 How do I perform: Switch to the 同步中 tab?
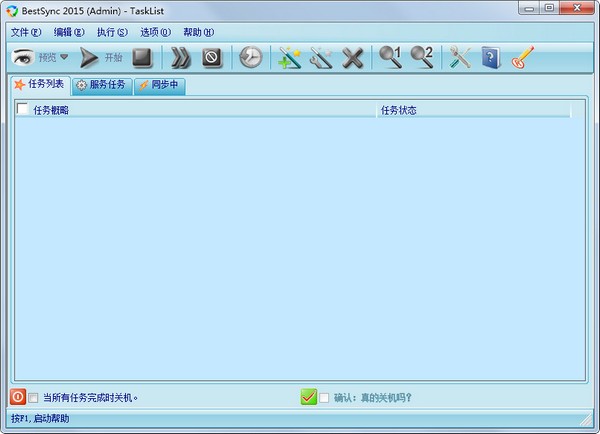click(160, 85)
